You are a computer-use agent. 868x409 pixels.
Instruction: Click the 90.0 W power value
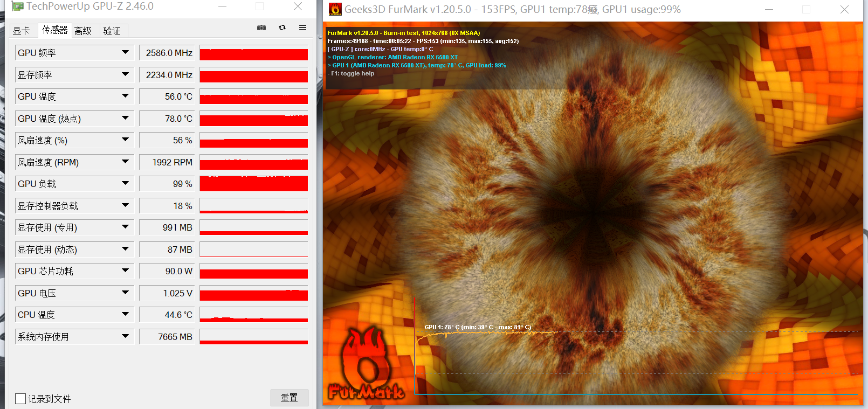coord(167,271)
